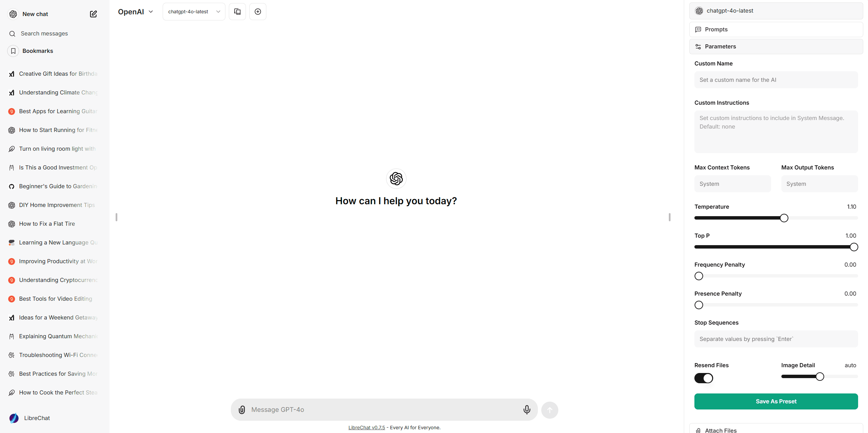Expand the OpenAI provider dropdown
Viewport: 868px width, 433px height.
point(136,11)
